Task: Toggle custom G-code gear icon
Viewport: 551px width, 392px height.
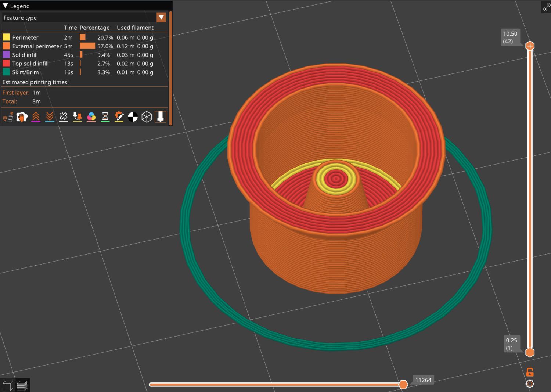Action: click(x=119, y=117)
